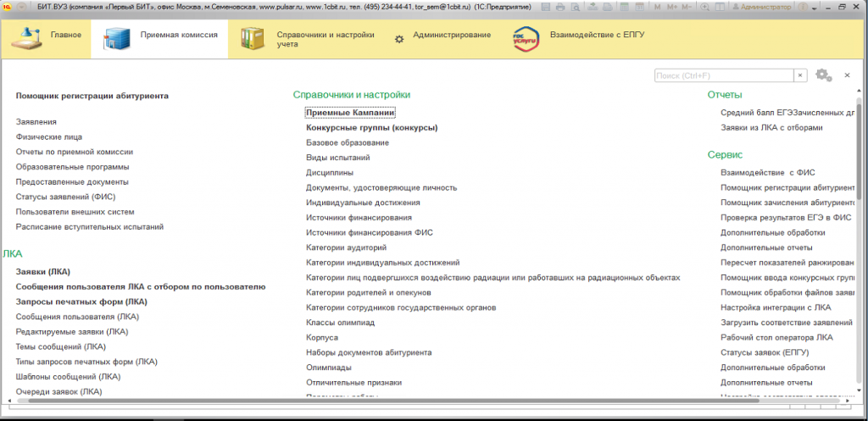This screenshot has width=868, height=421.
Task: Open Образовательные программы link
Action: click(73, 167)
